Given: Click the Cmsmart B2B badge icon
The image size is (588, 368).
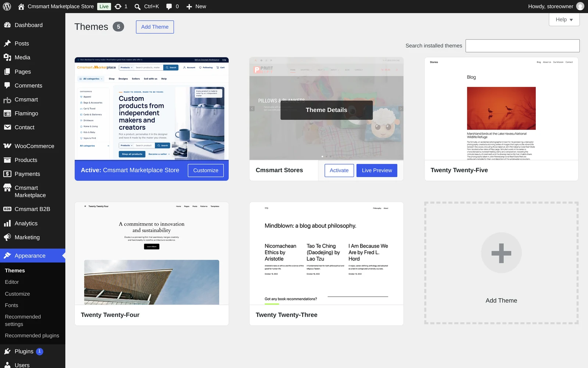Looking at the screenshot, I should pos(7,209).
